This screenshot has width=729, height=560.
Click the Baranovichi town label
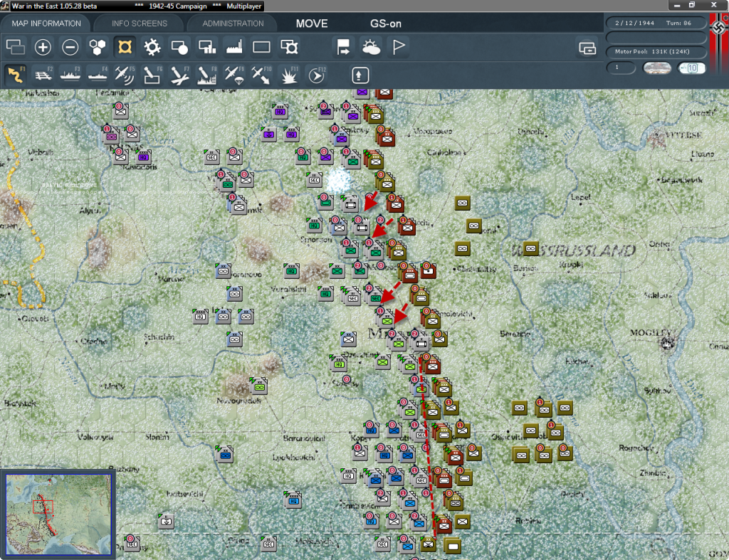tap(304, 438)
